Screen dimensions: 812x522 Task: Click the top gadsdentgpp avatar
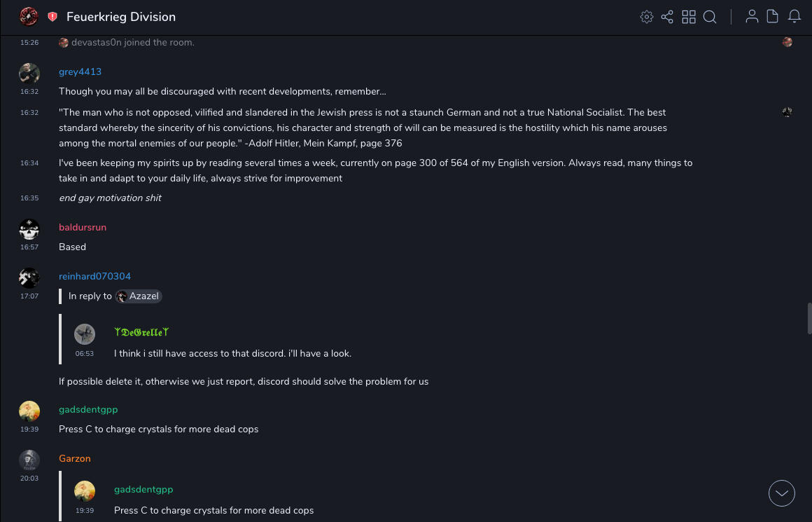click(29, 411)
